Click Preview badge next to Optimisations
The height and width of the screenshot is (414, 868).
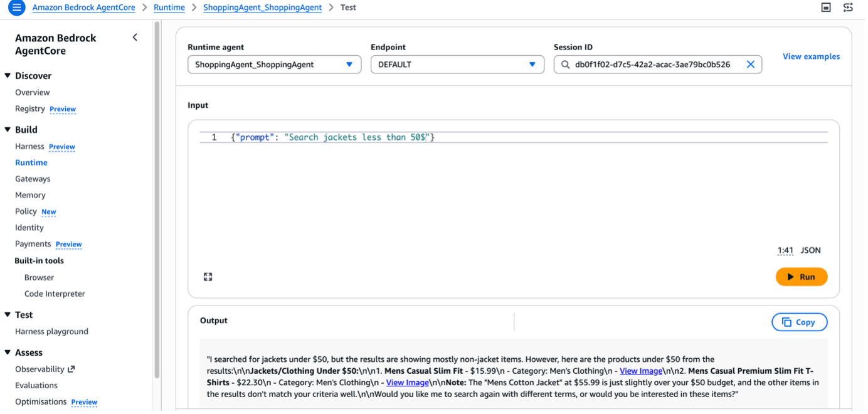pyautogui.click(x=84, y=402)
